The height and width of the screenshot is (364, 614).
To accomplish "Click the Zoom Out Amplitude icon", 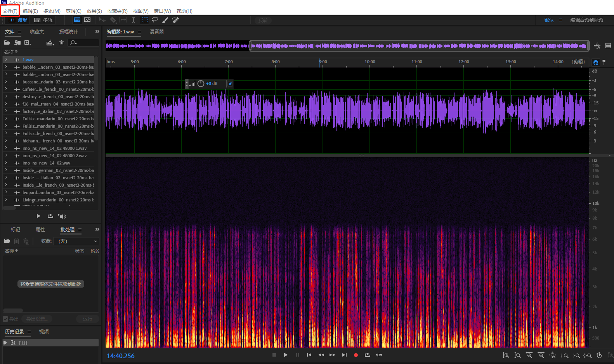I will point(517,355).
